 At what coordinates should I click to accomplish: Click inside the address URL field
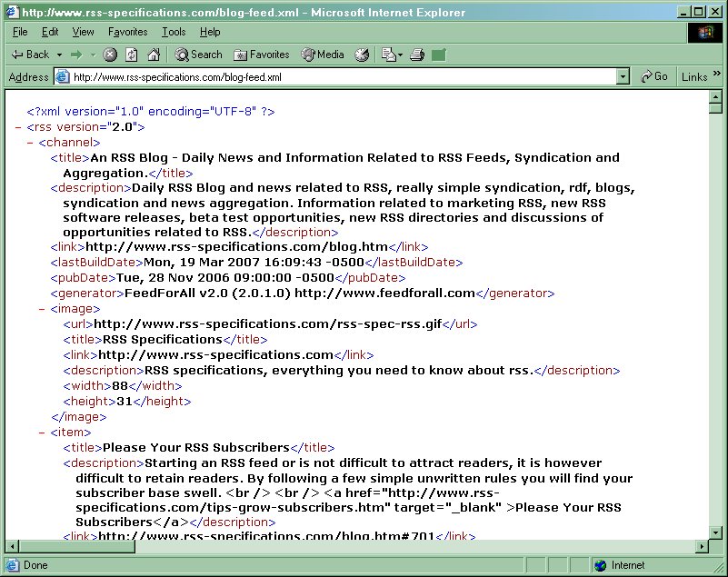336,77
